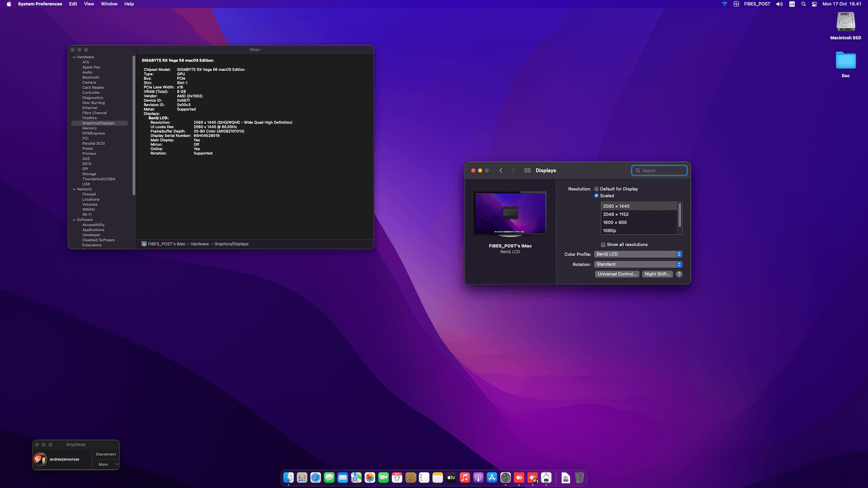This screenshot has height=488, width=868.
Task: Click the resolution list scrollbar
Action: point(679,215)
